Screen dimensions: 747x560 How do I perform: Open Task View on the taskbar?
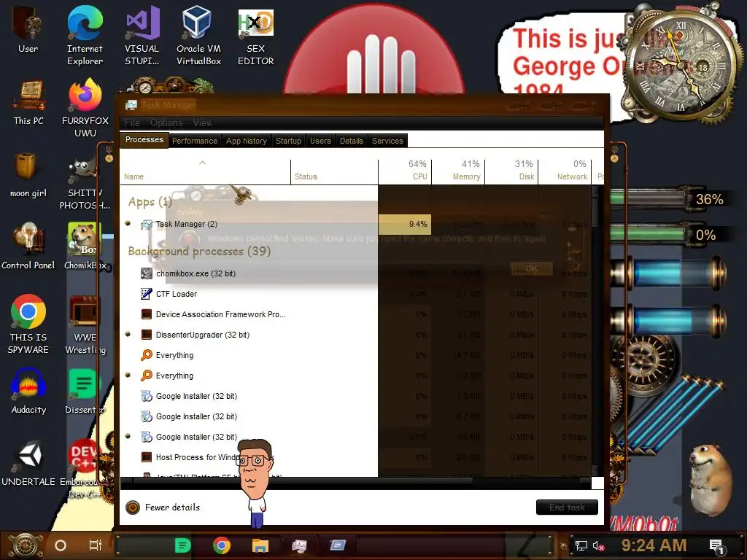(96, 545)
